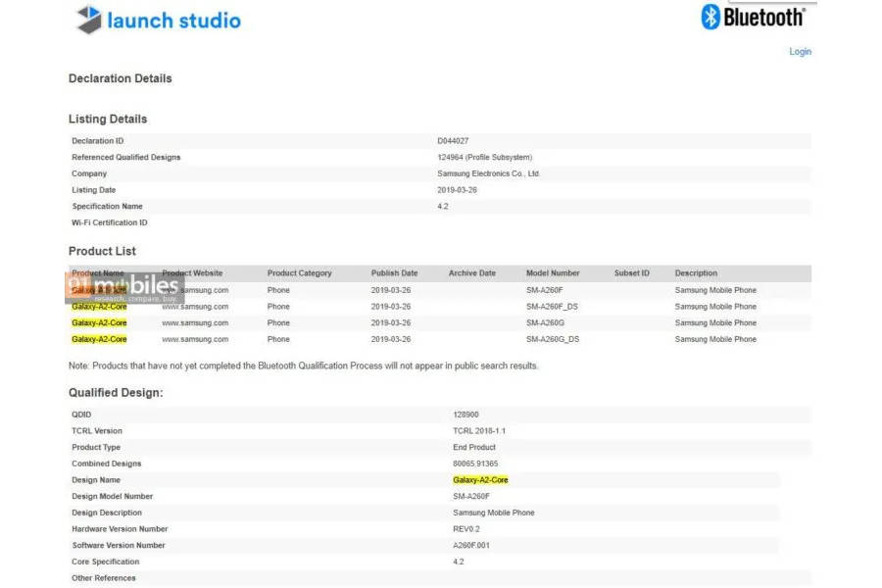Select the Listing Details section heading

[108, 119]
